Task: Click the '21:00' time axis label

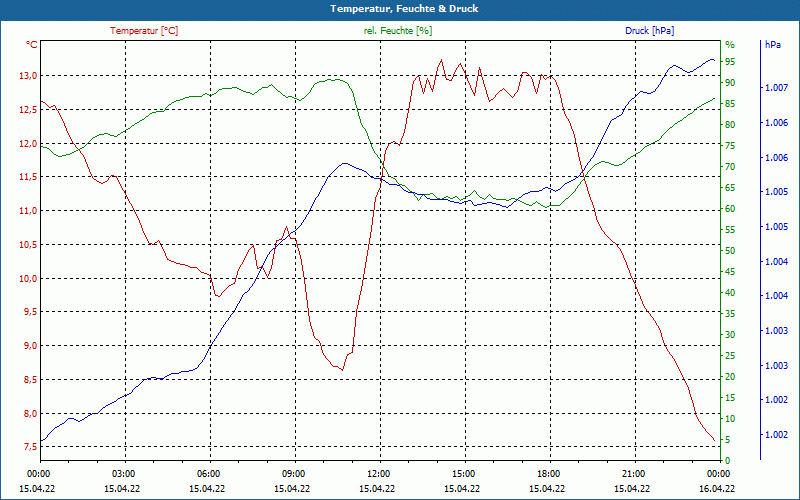Action: click(633, 473)
